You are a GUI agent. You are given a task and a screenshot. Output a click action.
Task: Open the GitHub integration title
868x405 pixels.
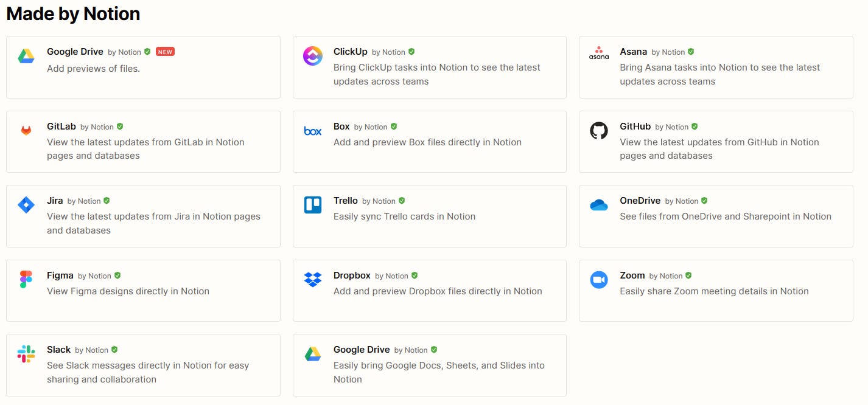[x=635, y=126]
